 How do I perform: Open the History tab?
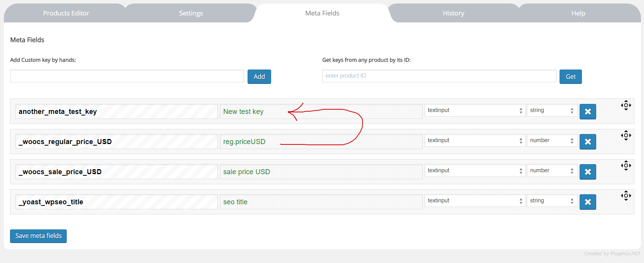453,13
